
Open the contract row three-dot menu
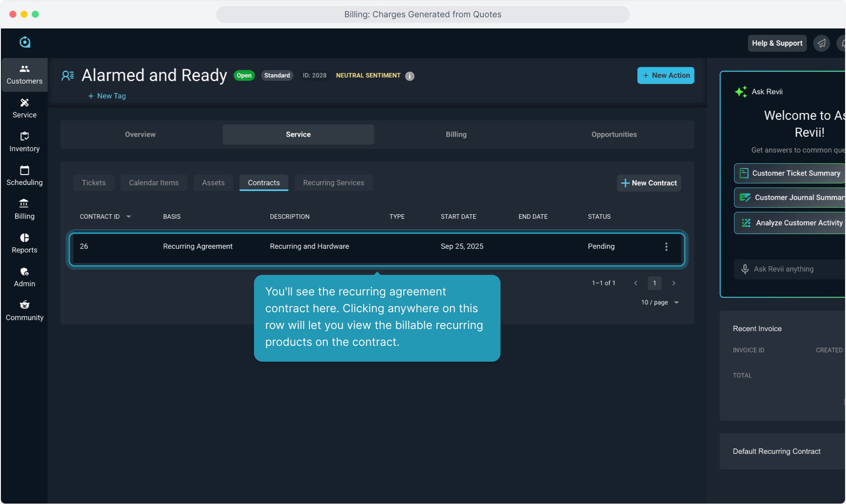click(666, 247)
